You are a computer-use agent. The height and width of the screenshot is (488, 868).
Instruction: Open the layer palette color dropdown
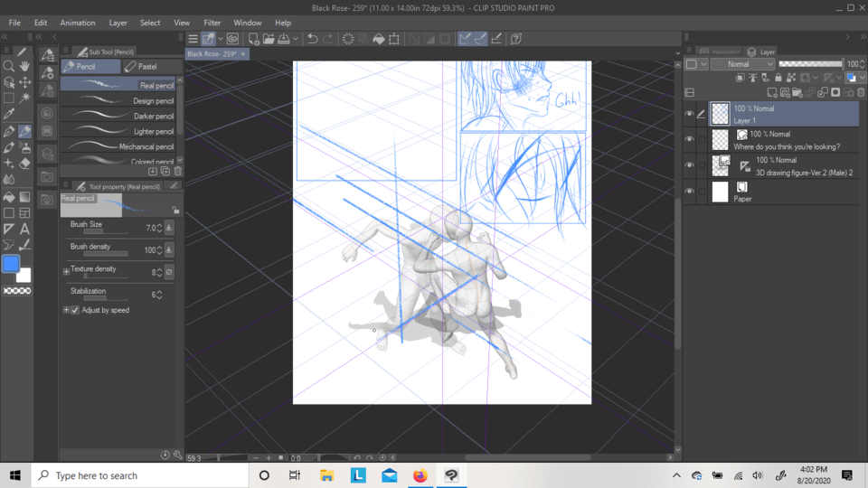[x=696, y=64]
